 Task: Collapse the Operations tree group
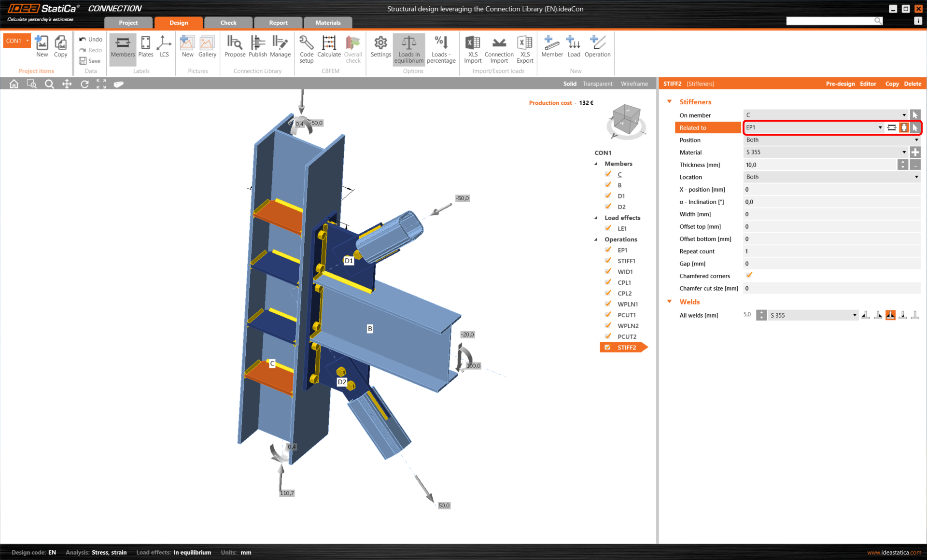pos(596,239)
